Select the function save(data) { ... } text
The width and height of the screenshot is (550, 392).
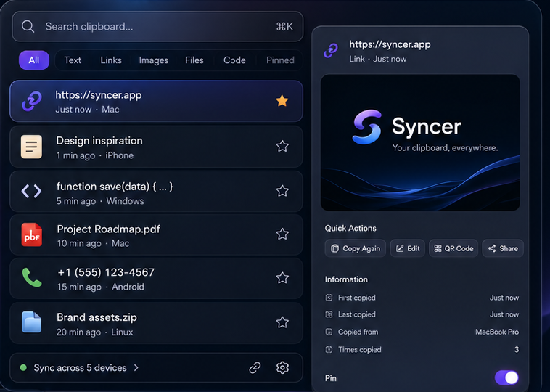pos(115,187)
